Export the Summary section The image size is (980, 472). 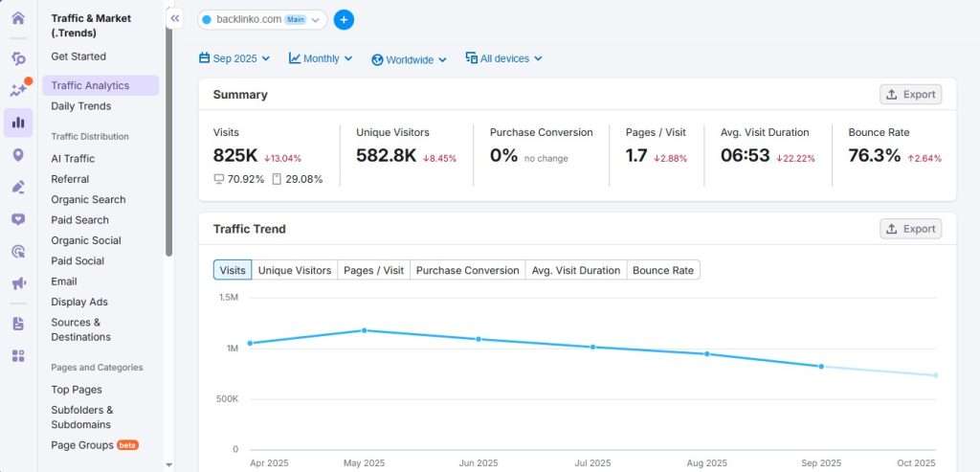(910, 94)
